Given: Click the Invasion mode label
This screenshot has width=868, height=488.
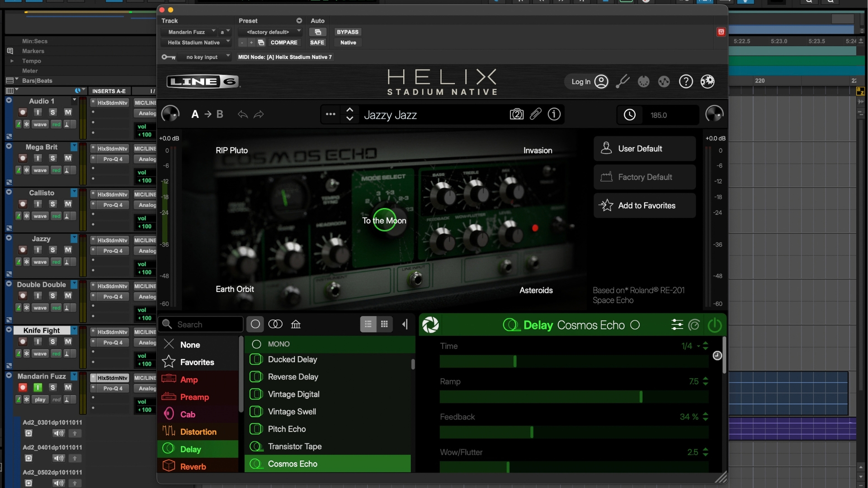Looking at the screenshot, I should 538,150.
